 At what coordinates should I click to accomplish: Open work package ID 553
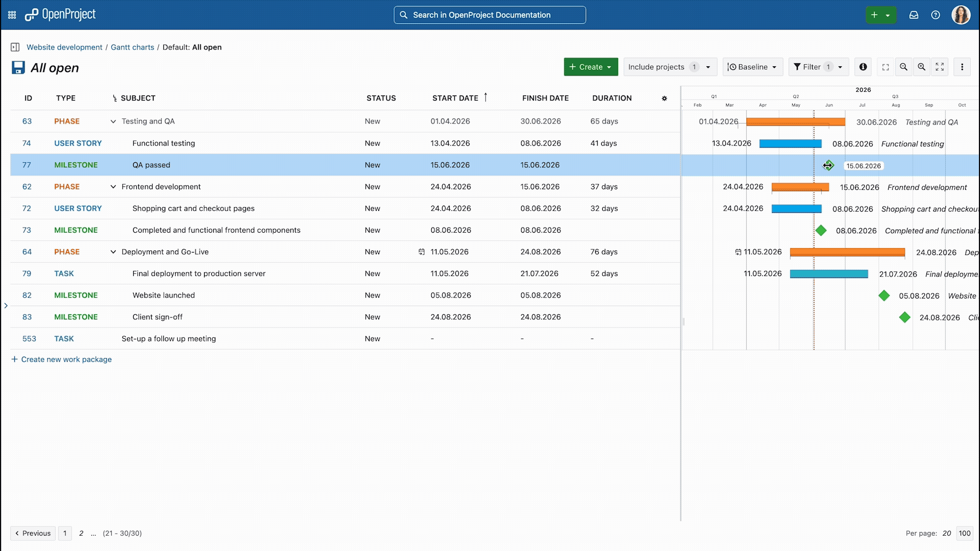[x=29, y=339]
